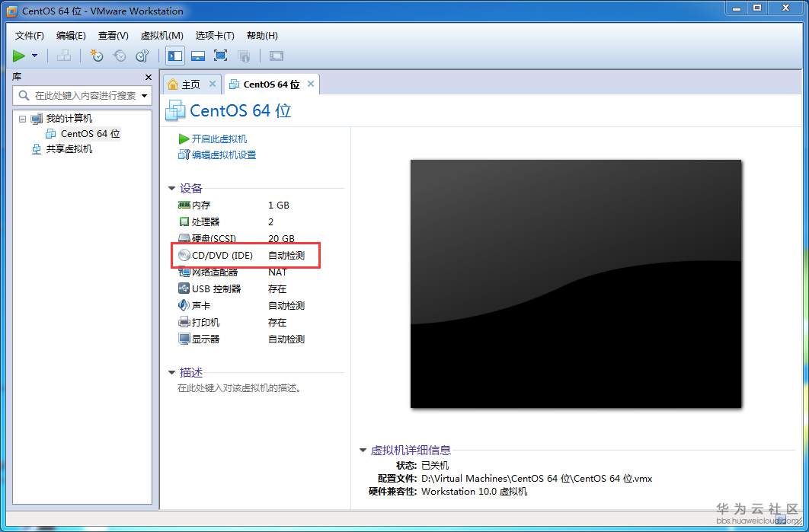Close the CentOS 64 位 tab

pyautogui.click(x=311, y=84)
